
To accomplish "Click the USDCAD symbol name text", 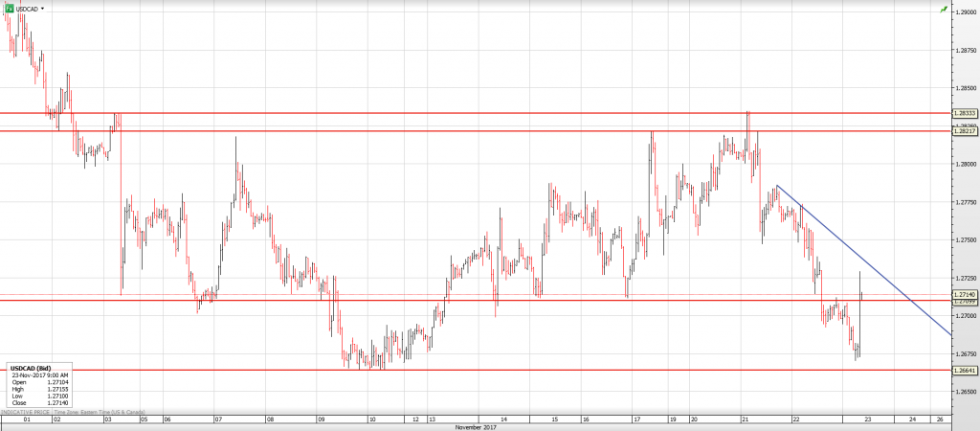I will pyautogui.click(x=27, y=8).
